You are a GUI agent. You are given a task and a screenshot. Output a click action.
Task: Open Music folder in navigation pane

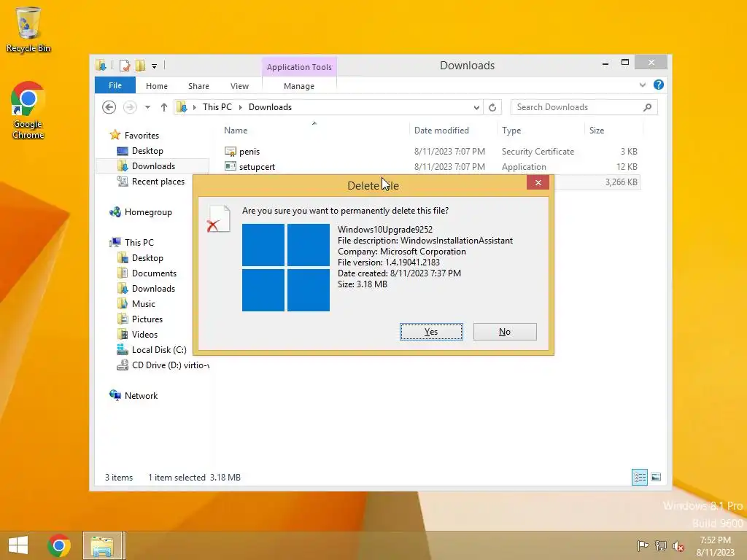point(144,304)
